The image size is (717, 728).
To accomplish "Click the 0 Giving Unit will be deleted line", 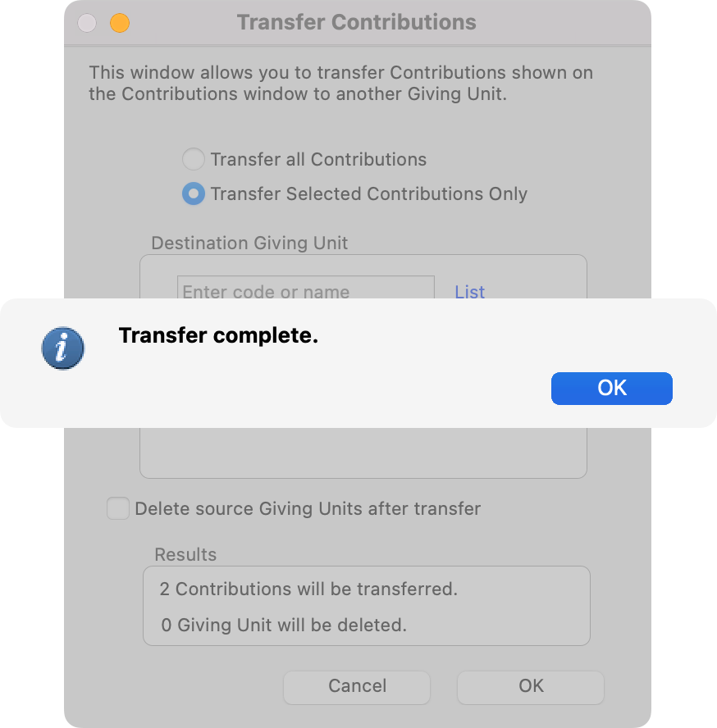I will 284,625.
